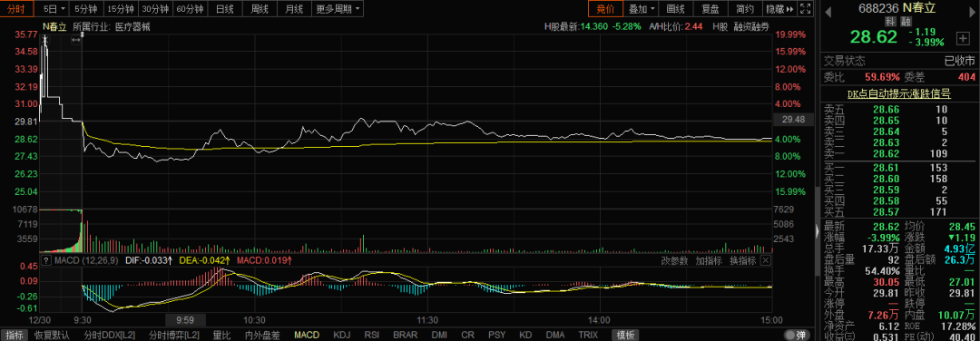
Task: Select the DMA indicator tab
Action: (555, 335)
